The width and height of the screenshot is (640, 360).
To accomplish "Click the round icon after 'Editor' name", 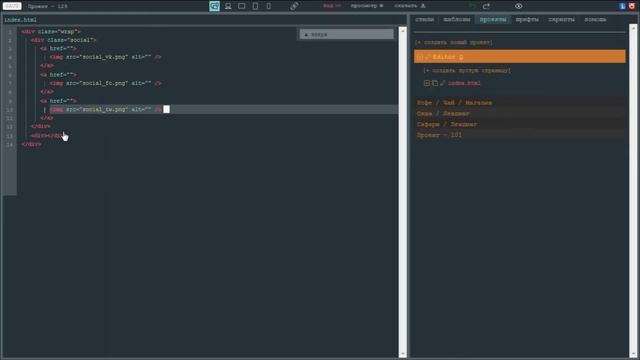I will click(x=461, y=57).
